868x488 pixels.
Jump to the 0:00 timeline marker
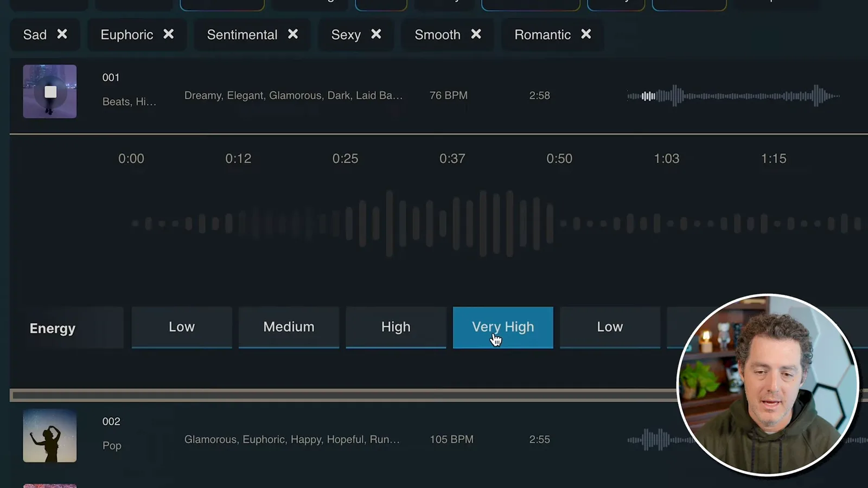pos(131,158)
